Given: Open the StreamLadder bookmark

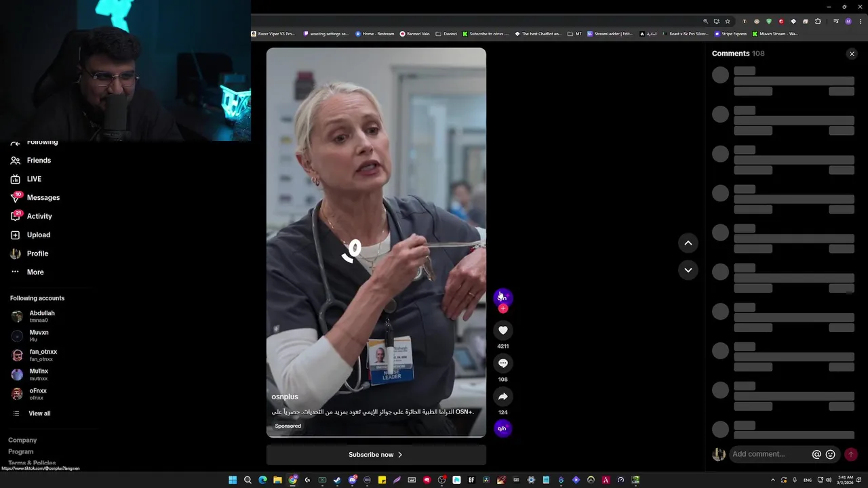Looking at the screenshot, I should pos(610,34).
